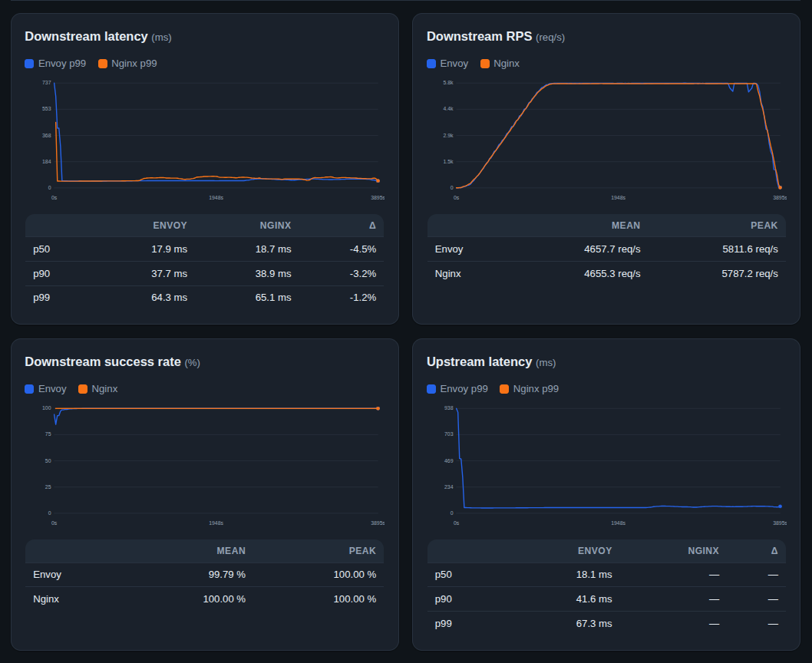Screen dimensions: 812x663
Task: Click the orange Nginx p99 swatch in Downstream latency
Action: coord(103,64)
